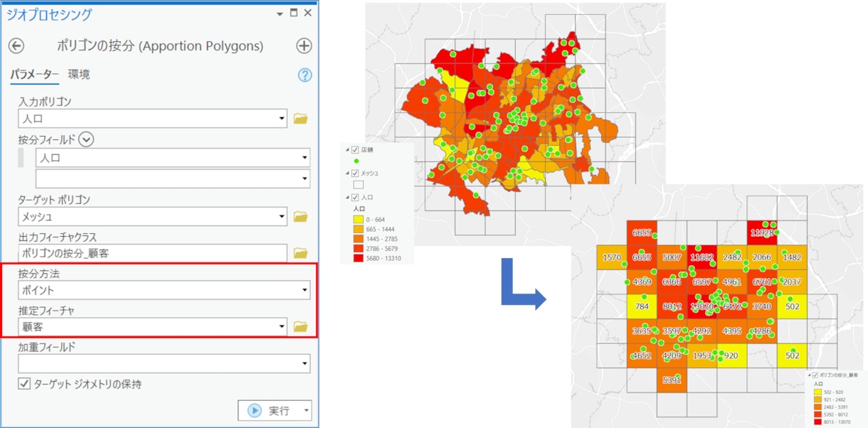Collapse the メッシュ layer legend triangle
Image resolution: width=868 pixels, height=428 pixels.
[346, 173]
